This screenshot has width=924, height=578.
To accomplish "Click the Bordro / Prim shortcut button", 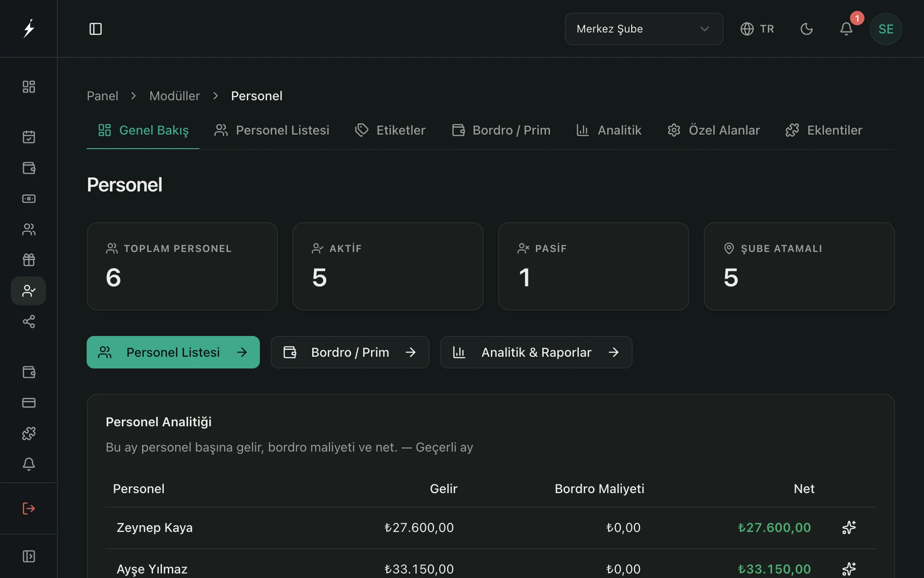I will tap(350, 352).
